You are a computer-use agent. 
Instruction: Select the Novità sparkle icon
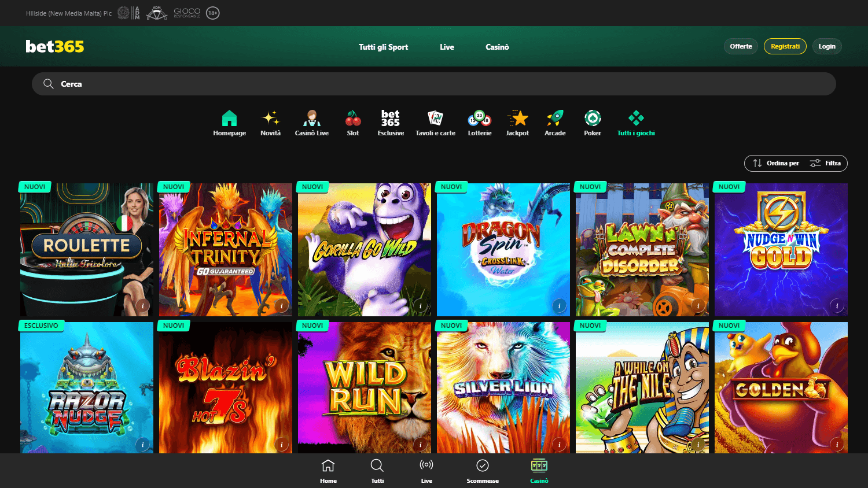click(270, 118)
